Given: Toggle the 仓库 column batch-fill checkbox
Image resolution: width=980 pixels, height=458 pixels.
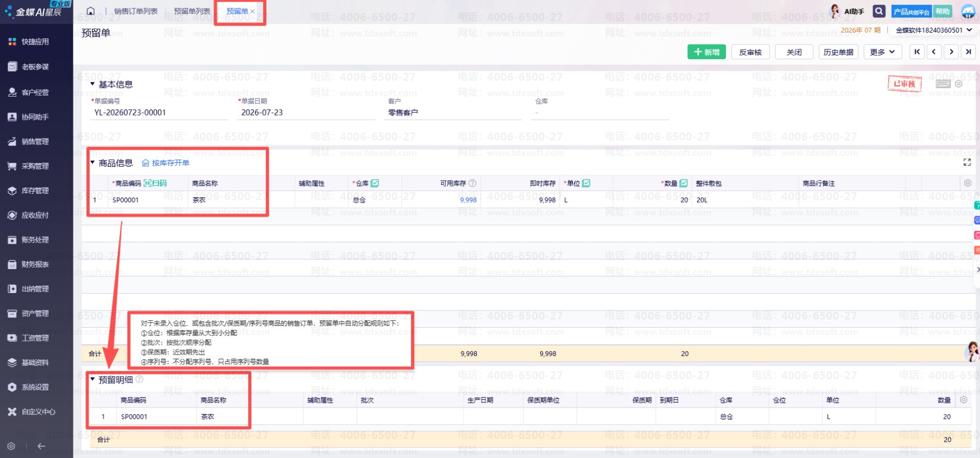Looking at the screenshot, I should 375,183.
